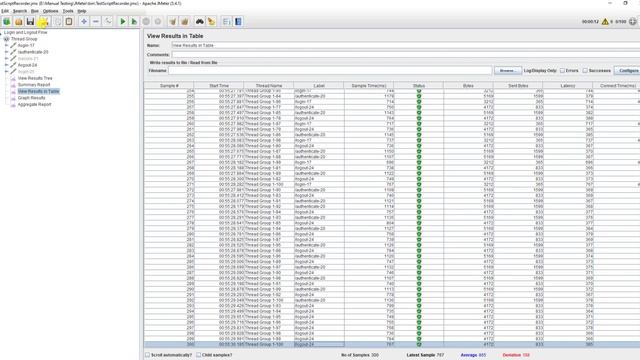Image resolution: width=640 pixels, height=360 pixels.
Task: Expand the /authenticate-20 sampler node
Action: 7,52
